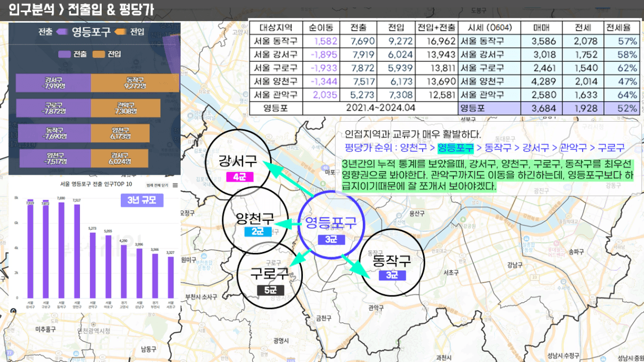This screenshot has width=644, height=362.
Task: Click the 2군 badge under 양천구
Action: pos(258,231)
